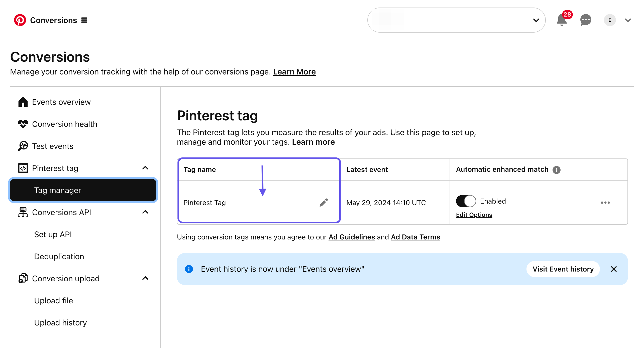The image size is (644, 348).
Task: Collapse the Conversions API section
Action: click(x=145, y=212)
